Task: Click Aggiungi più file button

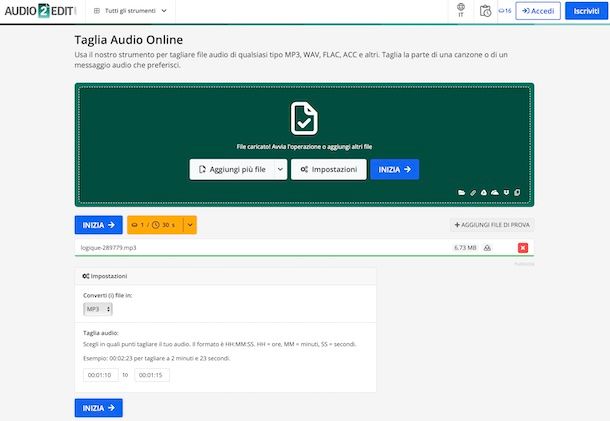Action: coord(232,169)
